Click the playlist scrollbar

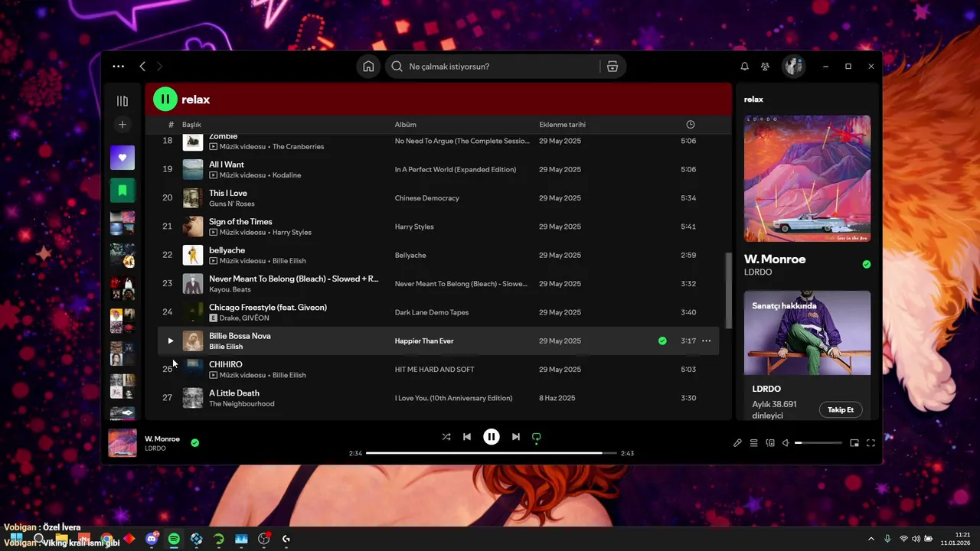(728, 291)
